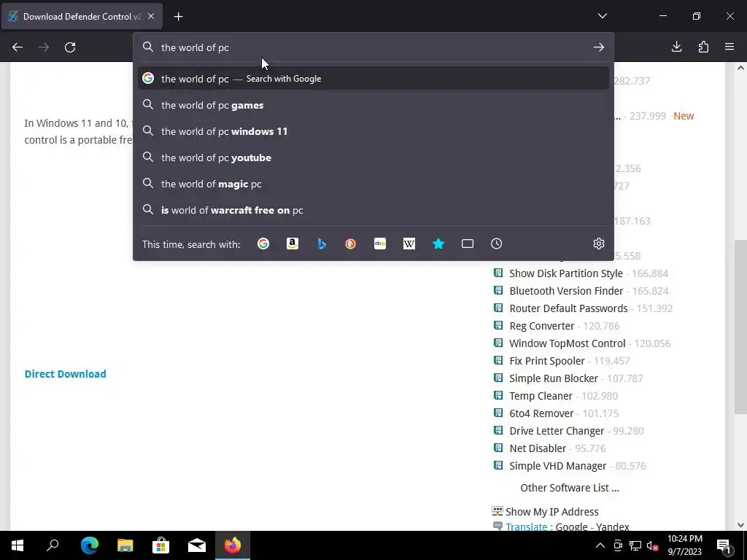This screenshot has height=560, width=747.
Task: Switch to the Download Defender Control tab
Action: pos(82,17)
